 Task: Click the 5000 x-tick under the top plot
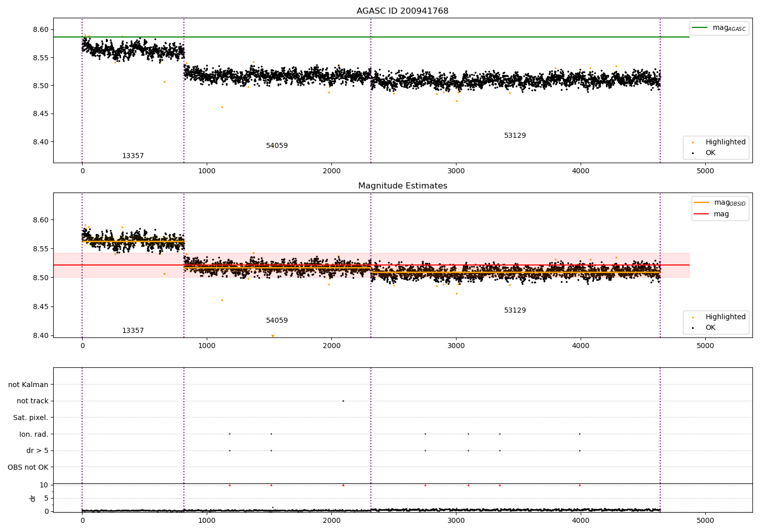click(x=705, y=171)
